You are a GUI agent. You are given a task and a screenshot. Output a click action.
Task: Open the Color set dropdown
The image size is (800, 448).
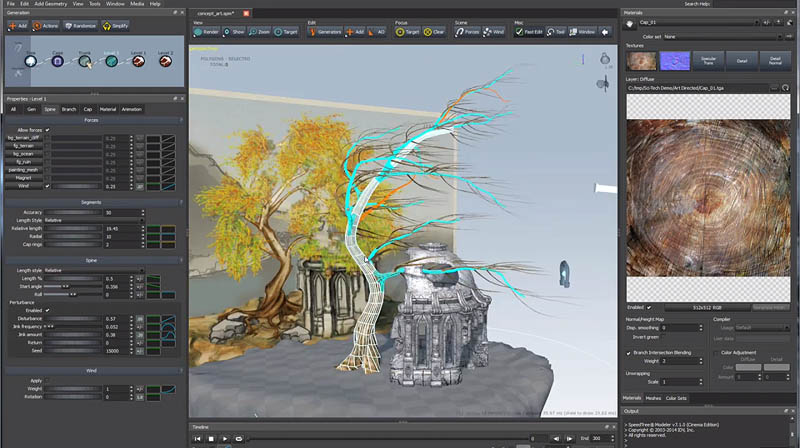point(722,37)
